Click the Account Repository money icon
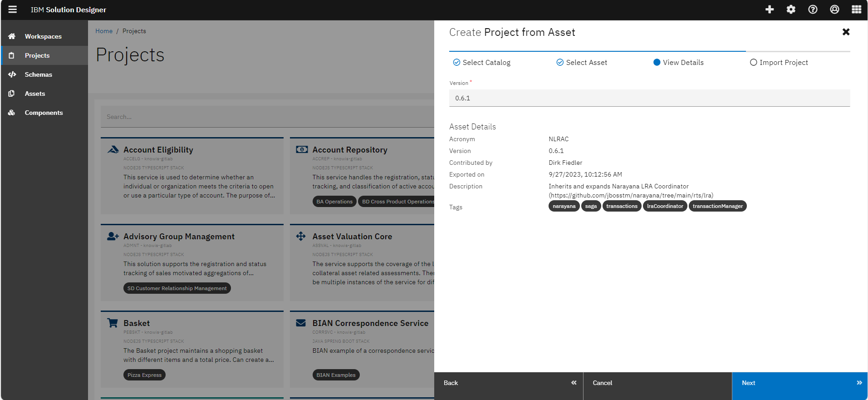 click(302, 149)
